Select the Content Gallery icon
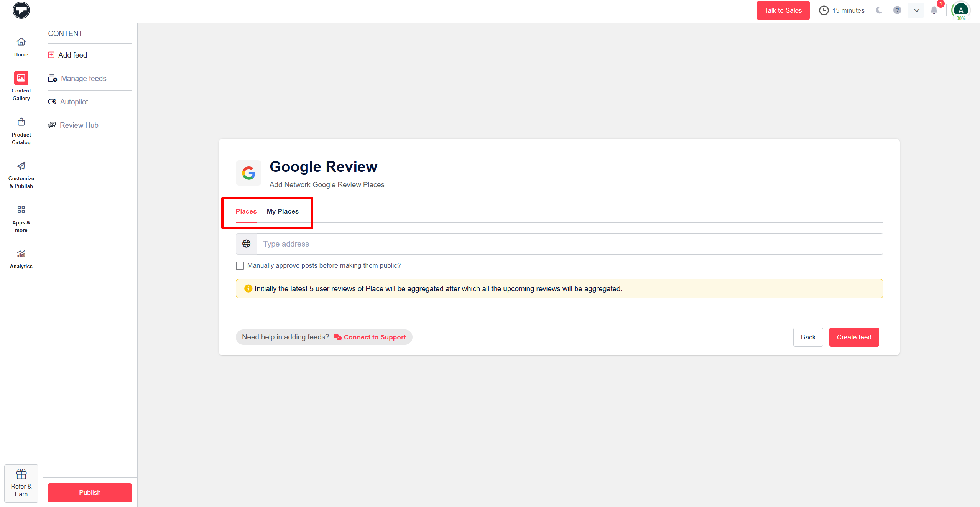This screenshot has height=507, width=980. 21,78
